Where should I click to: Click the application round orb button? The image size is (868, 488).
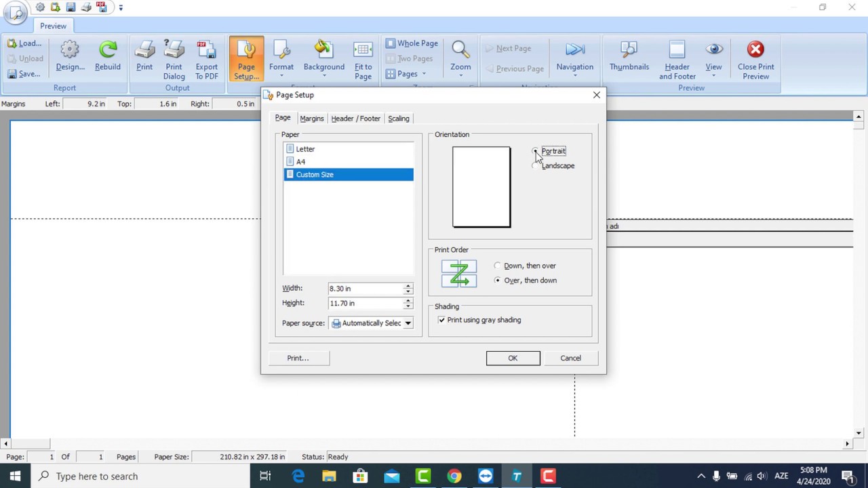(15, 12)
